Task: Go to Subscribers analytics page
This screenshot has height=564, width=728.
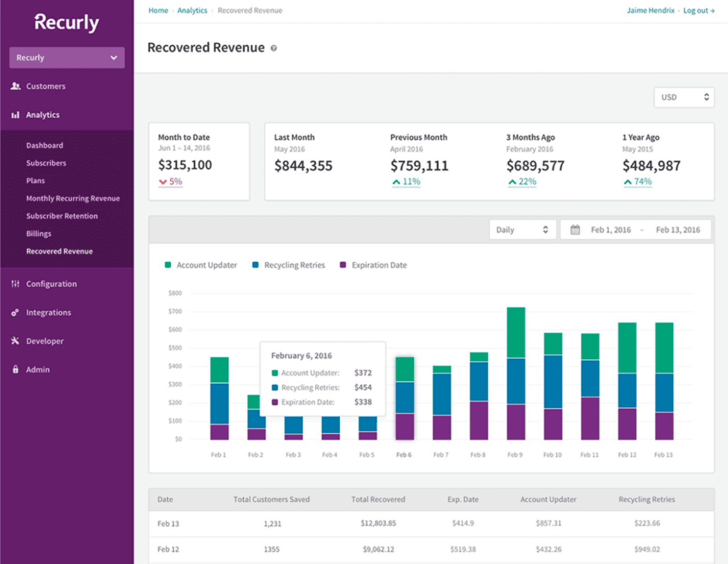Action: point(46,163)
